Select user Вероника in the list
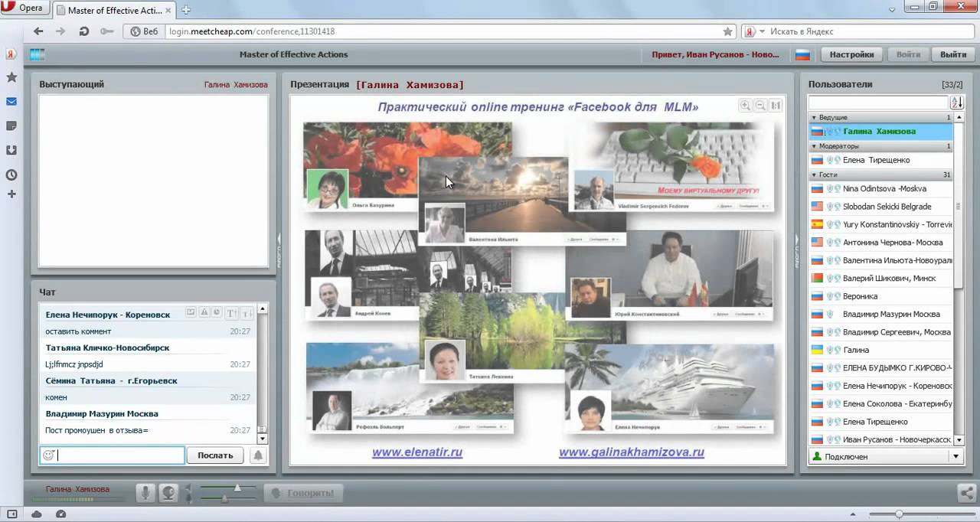Viewport: 980px width, 522px height. [880, 296]
